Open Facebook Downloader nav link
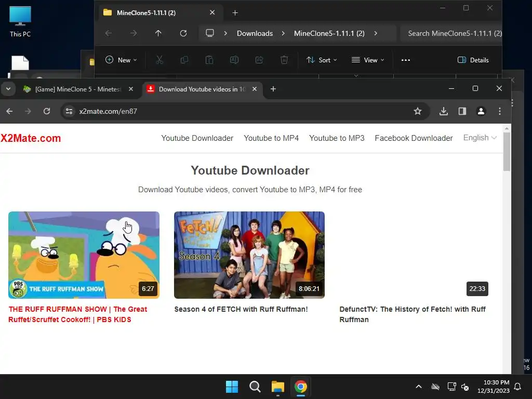 click(x=414, y=138)
